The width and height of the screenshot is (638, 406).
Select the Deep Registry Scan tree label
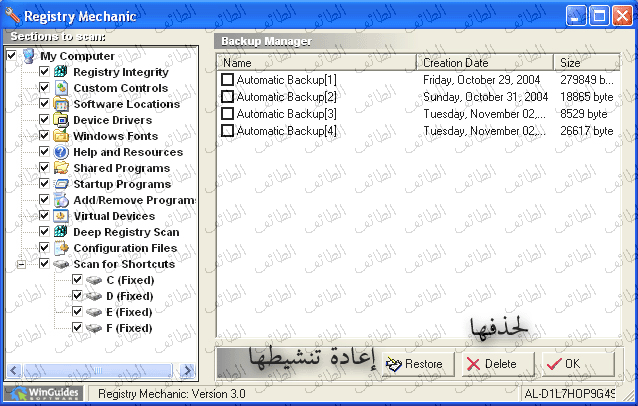pyautogui.click(x=127, y=232)
